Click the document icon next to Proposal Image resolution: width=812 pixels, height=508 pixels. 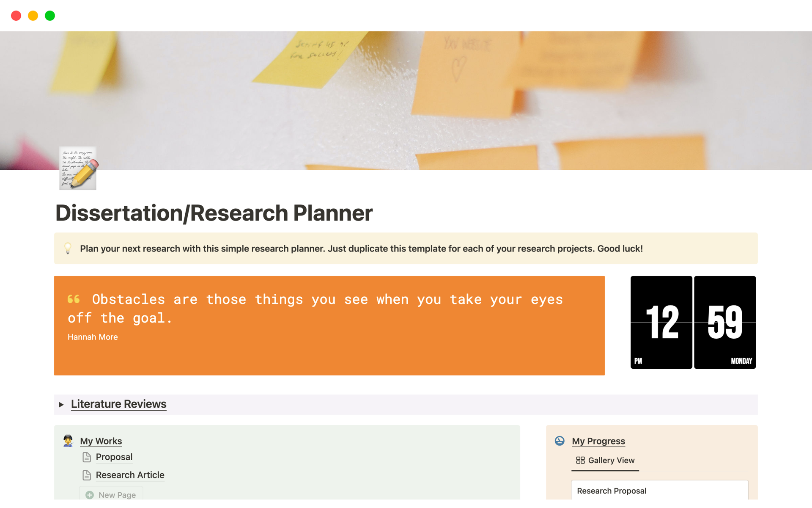[x=87, y=456]
